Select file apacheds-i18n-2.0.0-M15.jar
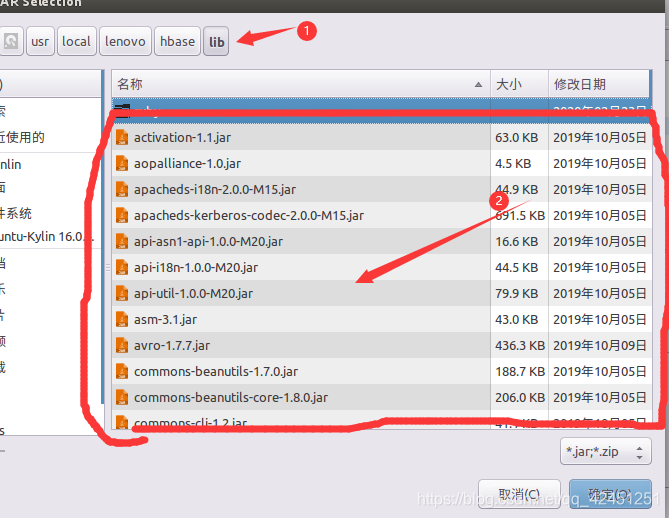This screenshot has height=518, width=669. (382, 189)
